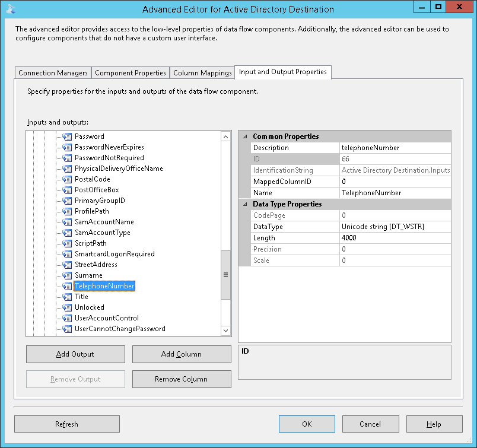Click the column icon beside PrimaryGroupID

tap(67, 200)
